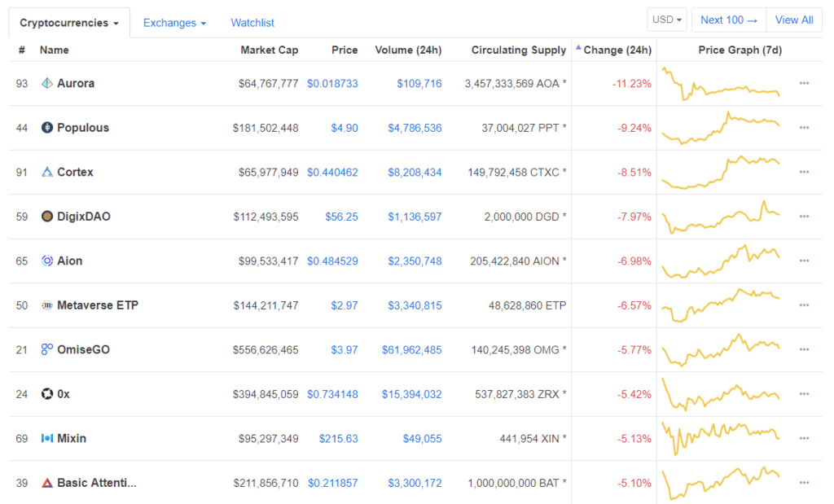834x504 pixels.
Task: Select the Aion logo icon
Action: [47, 261]
